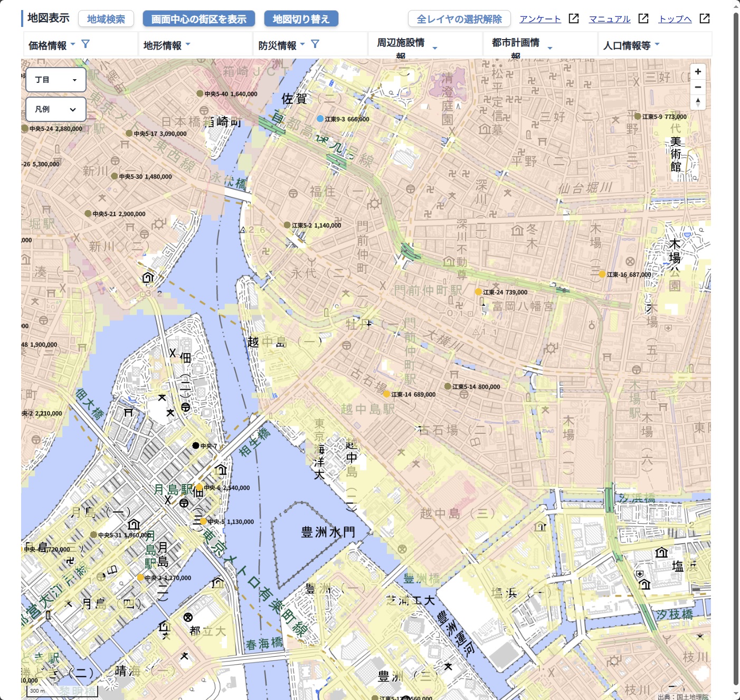Screen dimensions: 740x700
Task: Zoom in using the plus icon
Action: (x=698, y=71)
